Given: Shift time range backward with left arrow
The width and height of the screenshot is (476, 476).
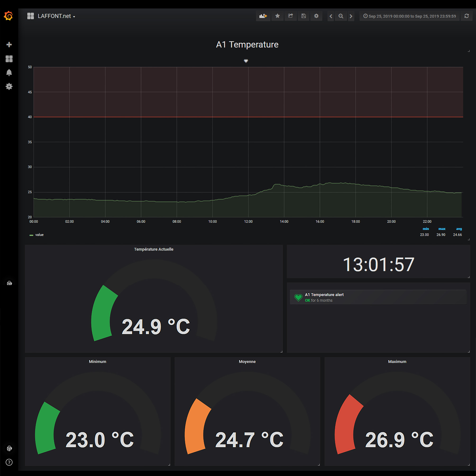Looking at the screenshot, I should pos(331,16).
